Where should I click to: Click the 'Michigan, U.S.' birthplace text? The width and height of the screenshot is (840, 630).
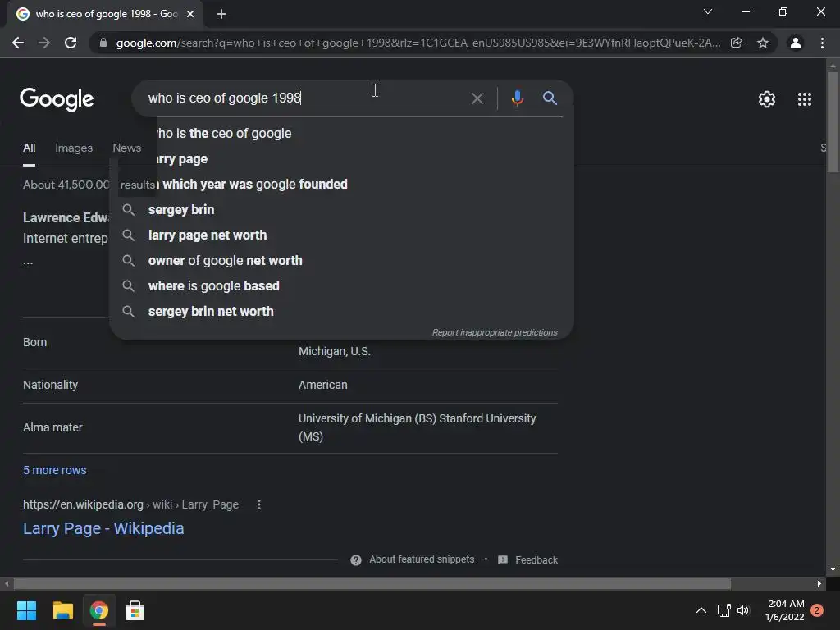pos(335,351)
